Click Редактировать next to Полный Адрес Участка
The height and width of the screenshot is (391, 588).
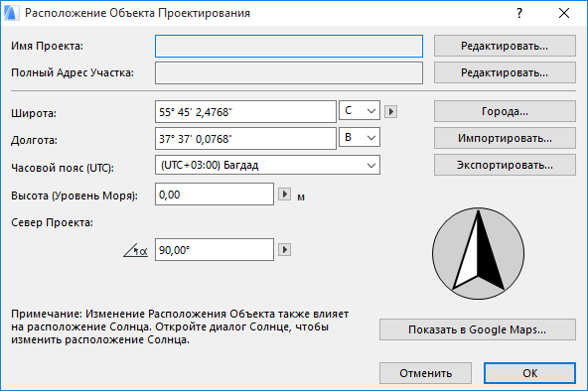point(505,72)
